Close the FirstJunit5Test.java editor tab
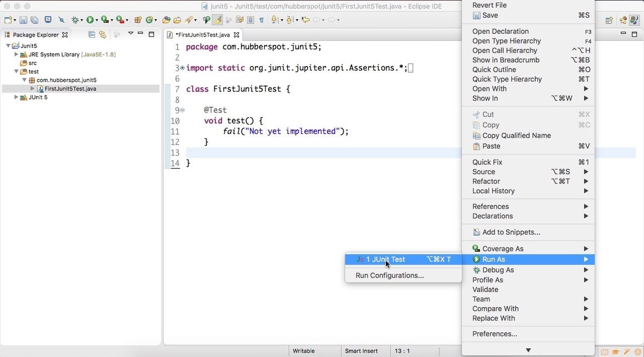 pos(237,34)
